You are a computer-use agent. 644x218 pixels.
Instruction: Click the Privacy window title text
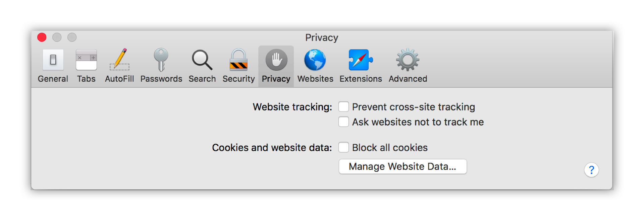322,38
